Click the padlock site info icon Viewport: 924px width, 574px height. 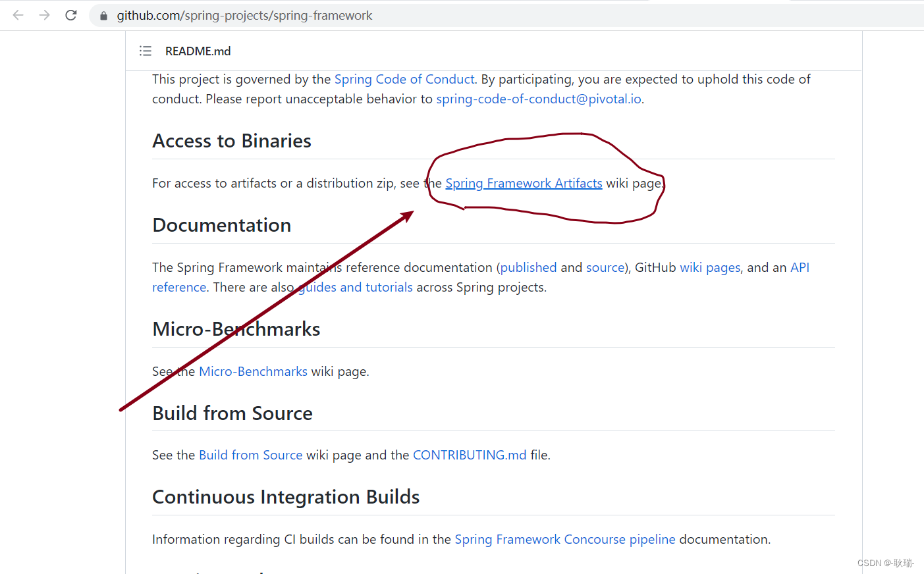103,16
